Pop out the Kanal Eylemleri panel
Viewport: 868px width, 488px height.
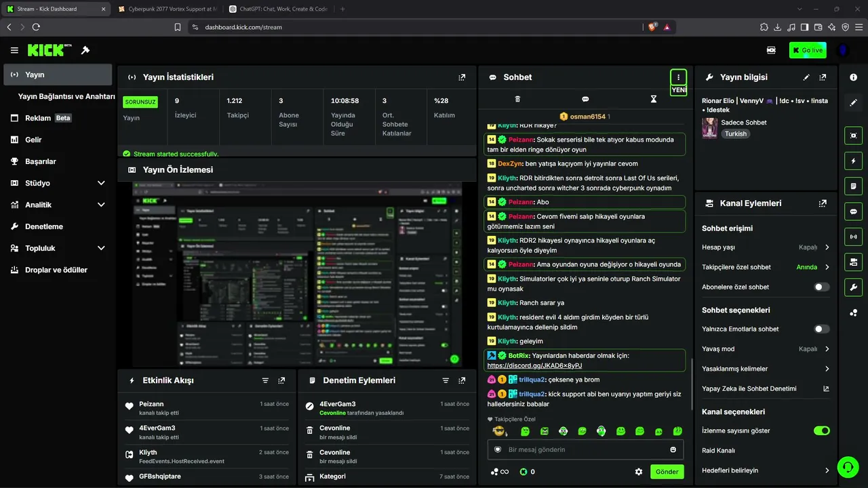tap(823, 203)
